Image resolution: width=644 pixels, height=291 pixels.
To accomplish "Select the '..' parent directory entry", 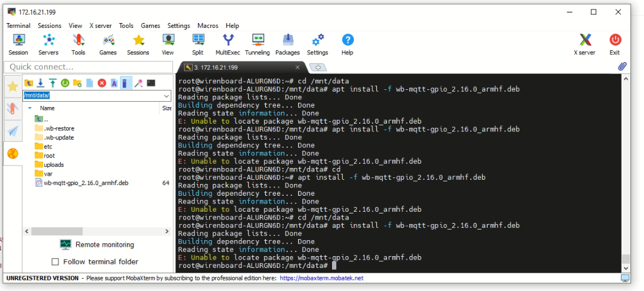I will [x=41, y=119].
